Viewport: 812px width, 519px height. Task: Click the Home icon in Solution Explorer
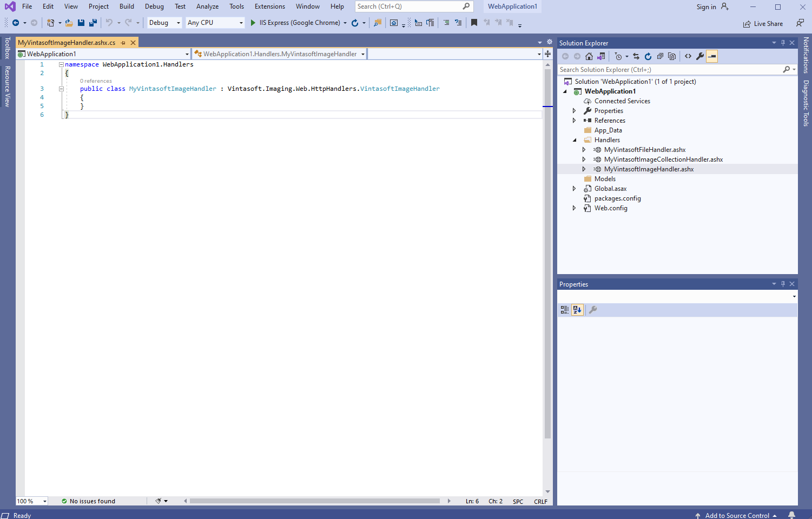coord(589,56)
